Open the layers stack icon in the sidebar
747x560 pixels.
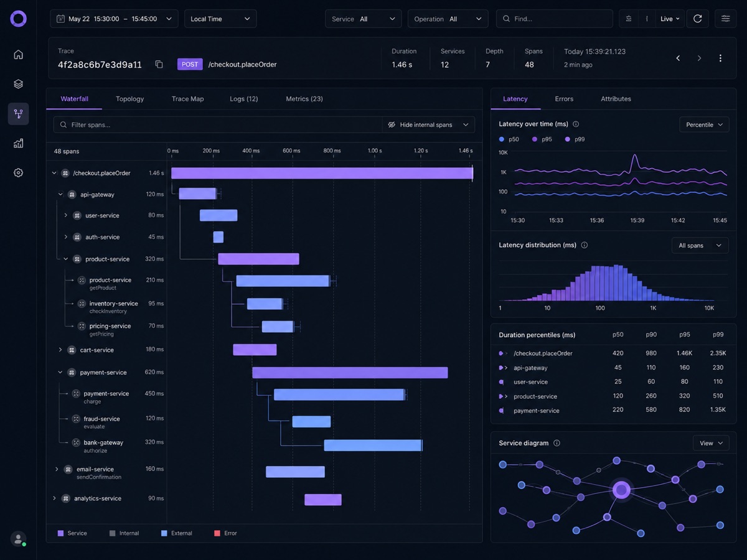pyautogui.click(x=18, y=84)
